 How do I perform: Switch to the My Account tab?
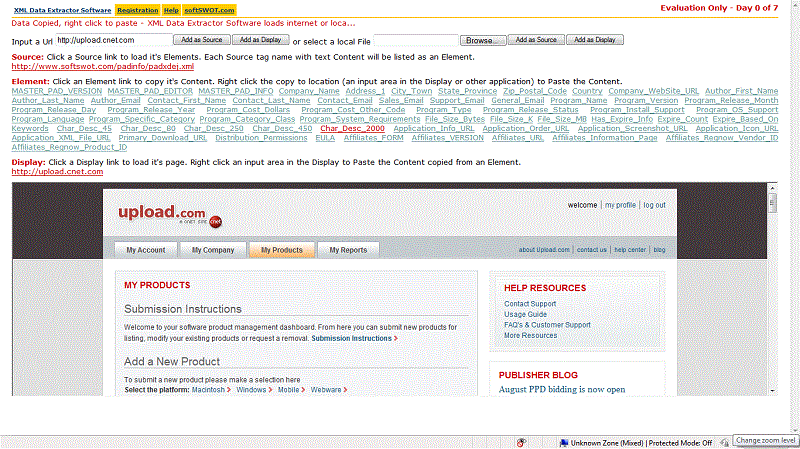coord(146,250)
